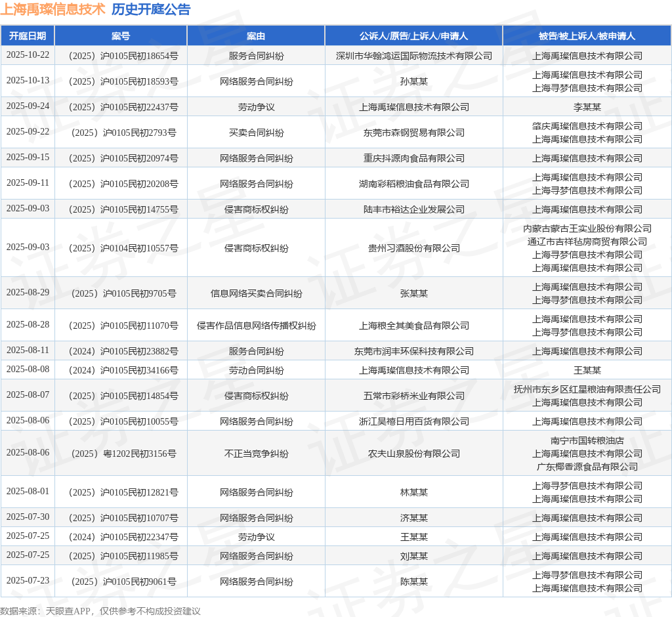This screenshot has width=672, height=617.
Task: Click plaintiff 五常市彩桥米业有限公司
Action: (x=414, y=396)
